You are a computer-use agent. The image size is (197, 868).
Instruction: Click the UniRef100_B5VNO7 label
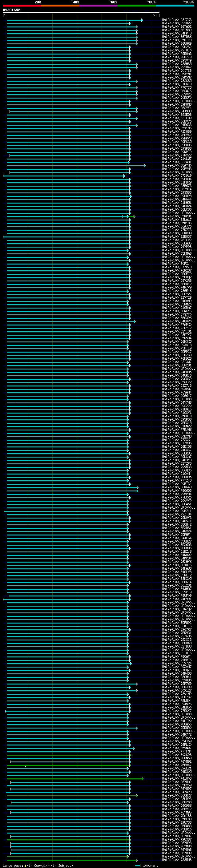(x=177, y=748)
